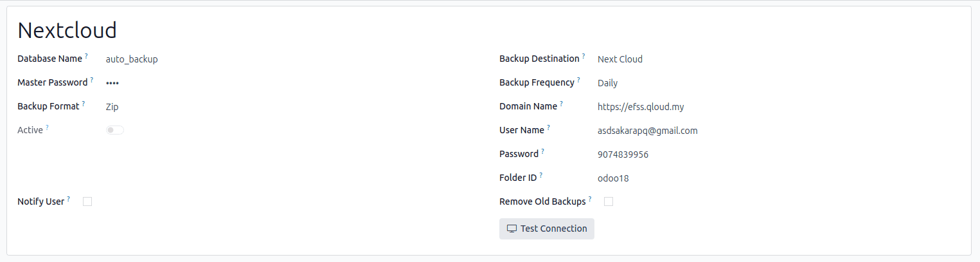980x262 pixels.
Task: Enable the Notify User checkbox
Action: (87, 201)
